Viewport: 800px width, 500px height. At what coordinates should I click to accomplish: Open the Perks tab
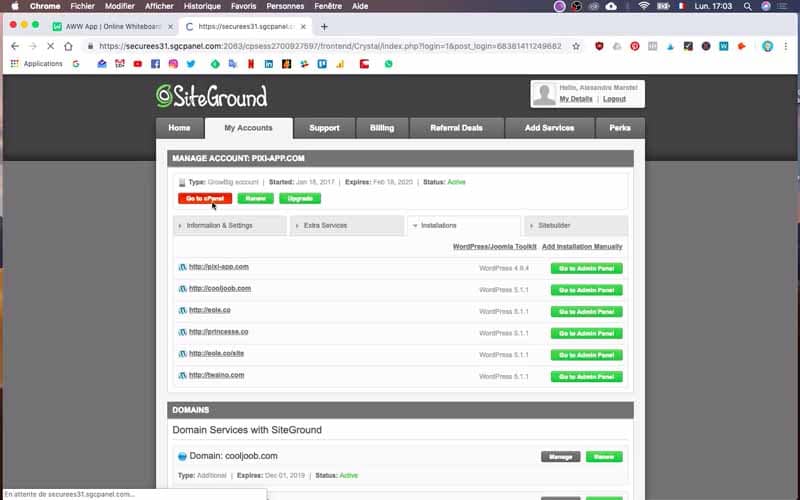pyautogui.click(x=620, y=128)
